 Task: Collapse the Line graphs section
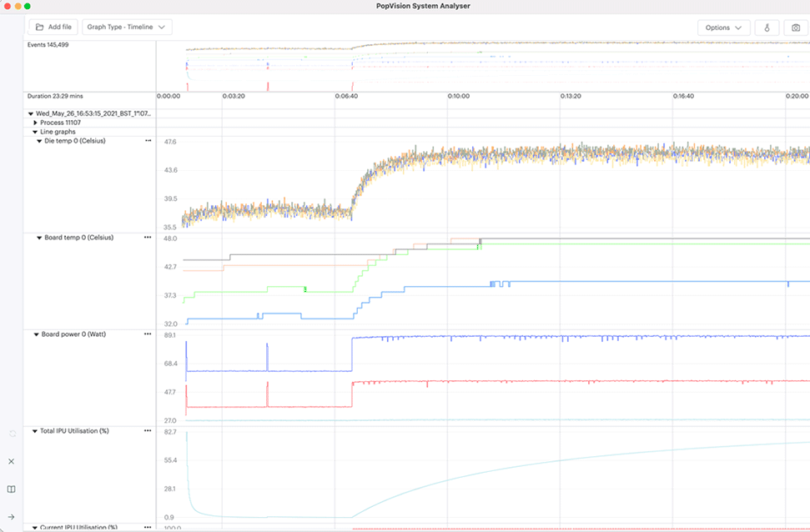[35, 132]
